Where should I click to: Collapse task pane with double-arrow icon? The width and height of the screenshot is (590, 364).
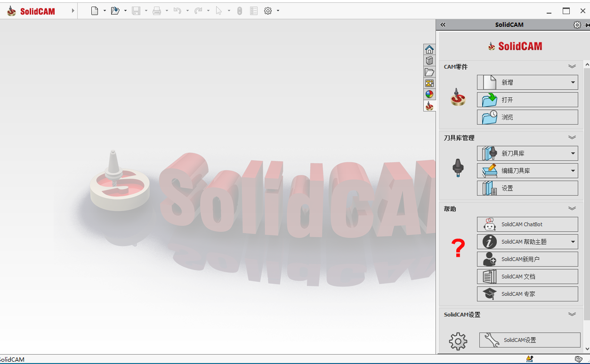tap(443, 25)
